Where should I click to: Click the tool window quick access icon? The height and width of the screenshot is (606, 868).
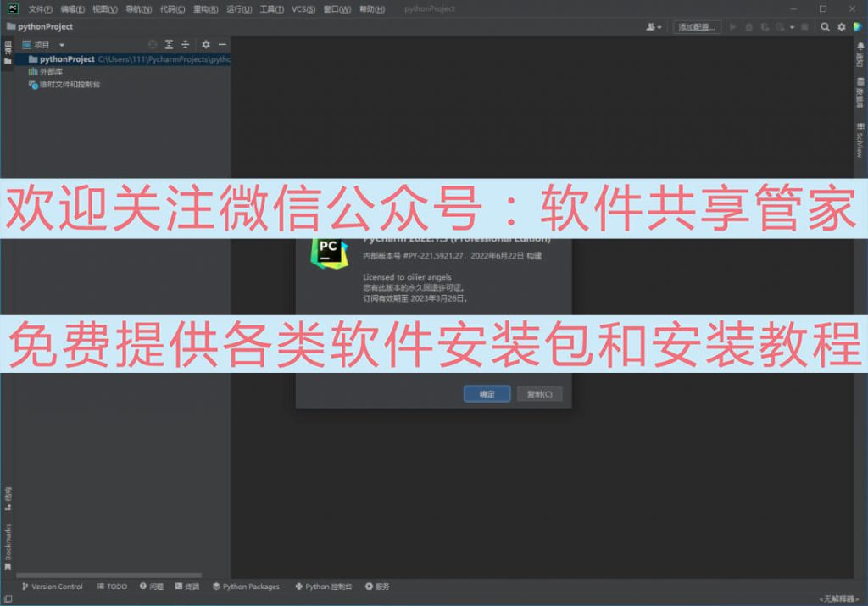(x=8, y=599)
